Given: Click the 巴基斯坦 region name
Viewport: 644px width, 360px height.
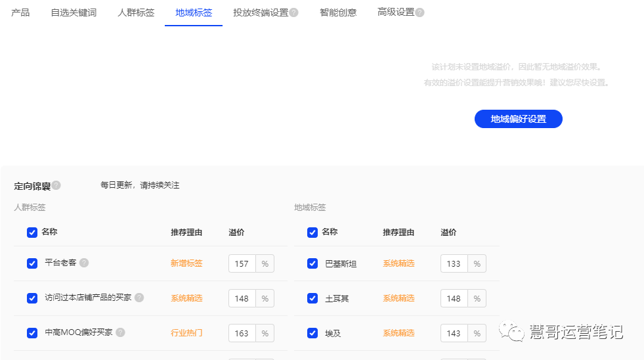Looking at the screenshot, I should 341,264.
